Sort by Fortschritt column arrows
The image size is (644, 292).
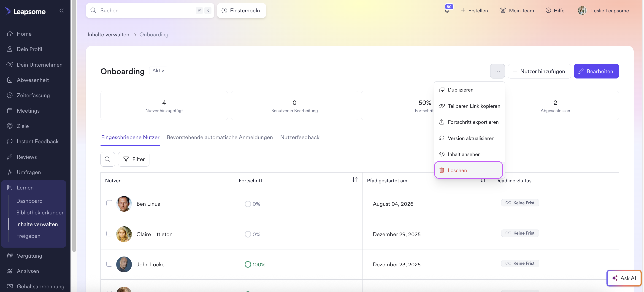[355, 180]
